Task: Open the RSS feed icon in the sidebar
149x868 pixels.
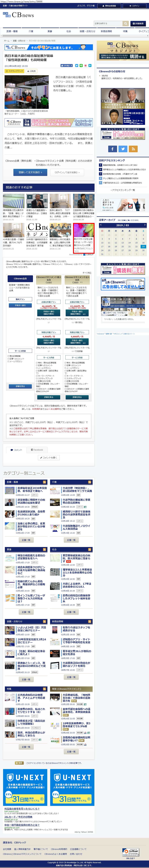Action: [x=133, y=149]
